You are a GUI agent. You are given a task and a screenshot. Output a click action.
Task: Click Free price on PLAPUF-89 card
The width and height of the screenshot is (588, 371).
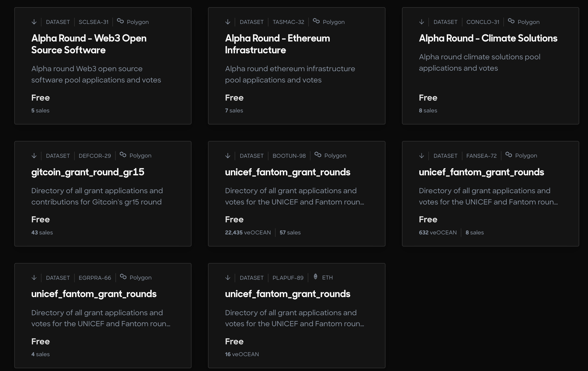(234, 342)
